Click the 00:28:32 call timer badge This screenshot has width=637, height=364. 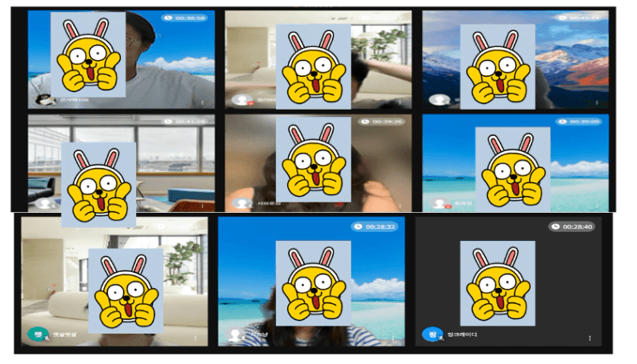coord(375,226)
